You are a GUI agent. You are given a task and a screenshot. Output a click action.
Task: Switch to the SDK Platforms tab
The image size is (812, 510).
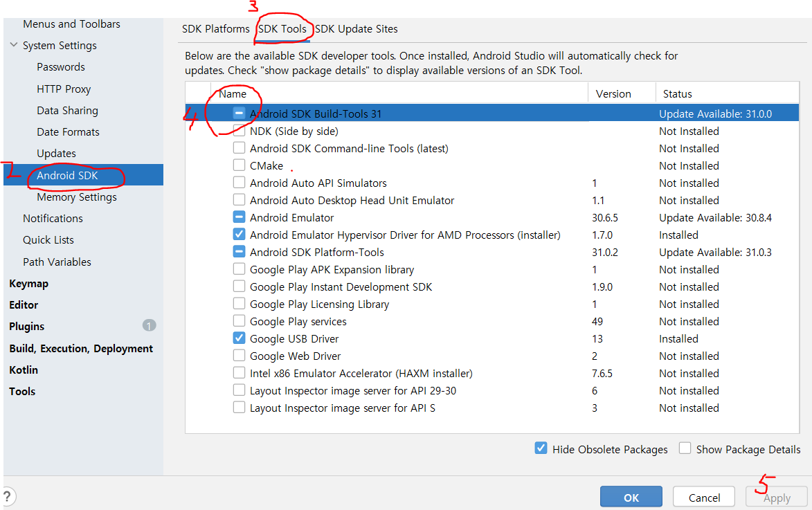[215, 29]
